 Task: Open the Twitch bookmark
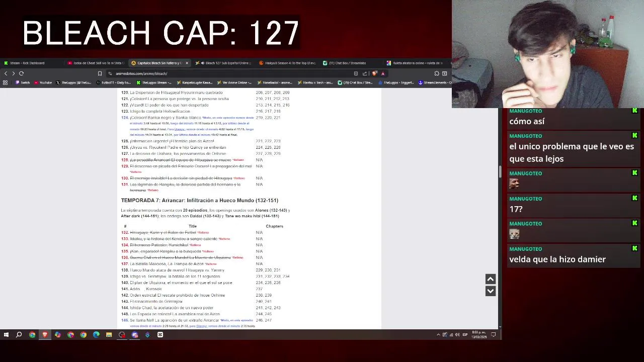pyautogui.click(x=23, y=82)
